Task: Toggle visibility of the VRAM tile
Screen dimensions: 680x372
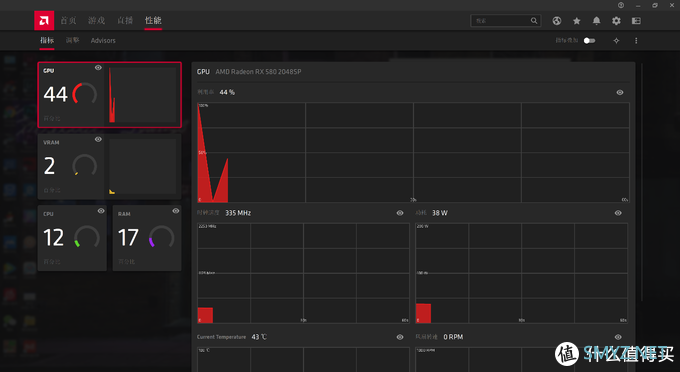Action: 98,139
